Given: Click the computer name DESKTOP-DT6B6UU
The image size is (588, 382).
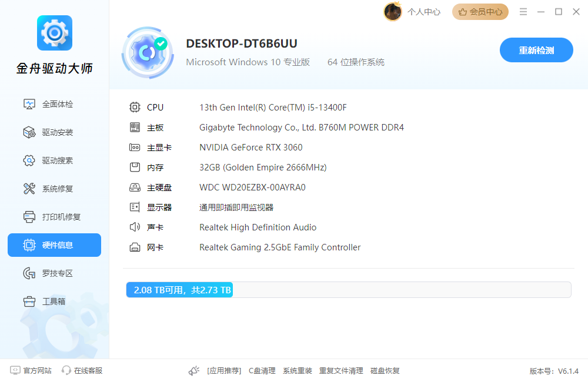Looking at the screenshot, I should [242, 43].
